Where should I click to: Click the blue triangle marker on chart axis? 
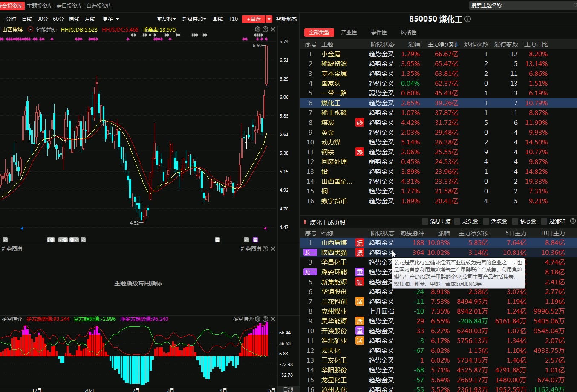(x=22, y=228)
